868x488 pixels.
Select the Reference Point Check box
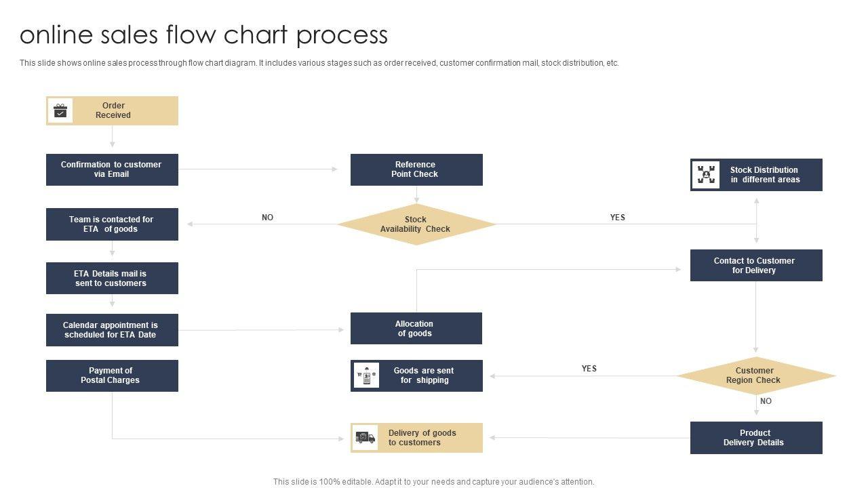click(x=416, y=169)
